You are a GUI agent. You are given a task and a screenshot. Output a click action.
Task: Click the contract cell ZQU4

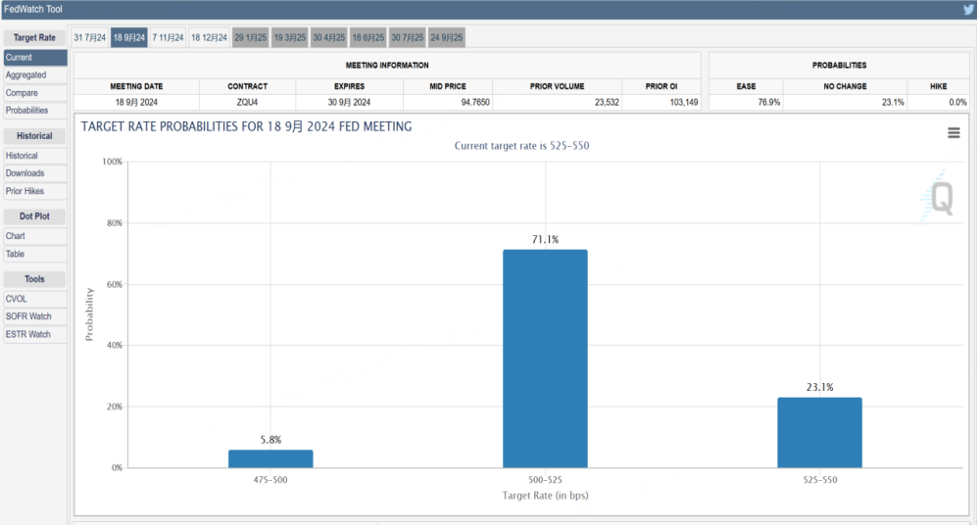tap(248, 103)
